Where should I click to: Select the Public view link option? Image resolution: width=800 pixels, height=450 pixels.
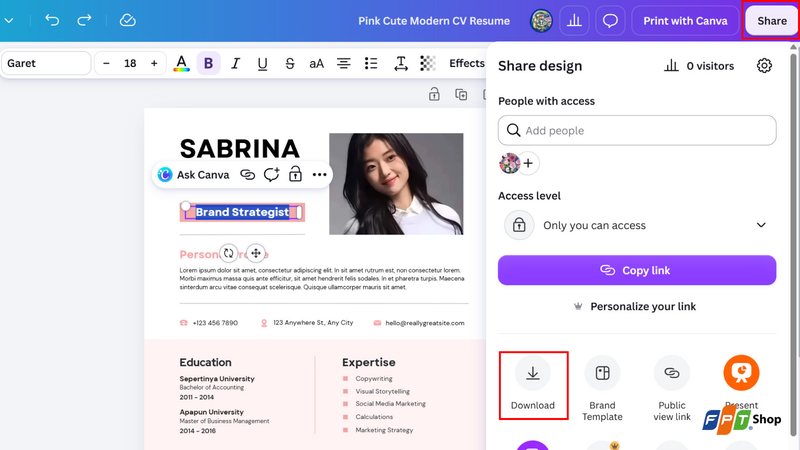671,389
